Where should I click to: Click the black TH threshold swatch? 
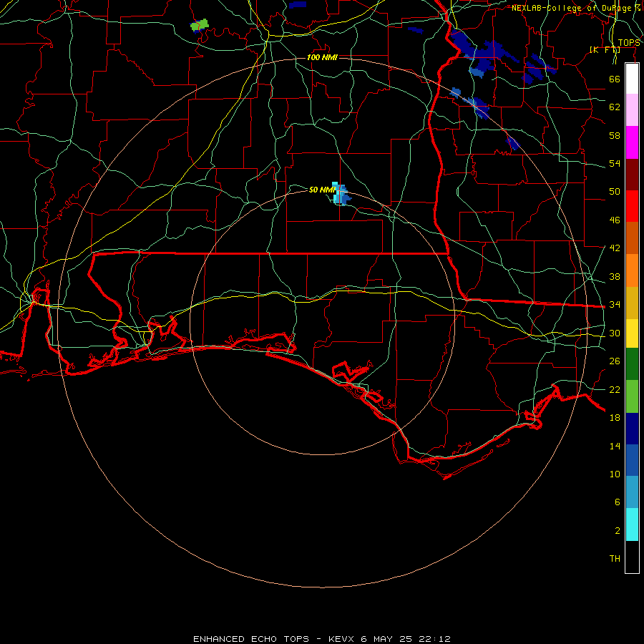(x=632, y=557)
